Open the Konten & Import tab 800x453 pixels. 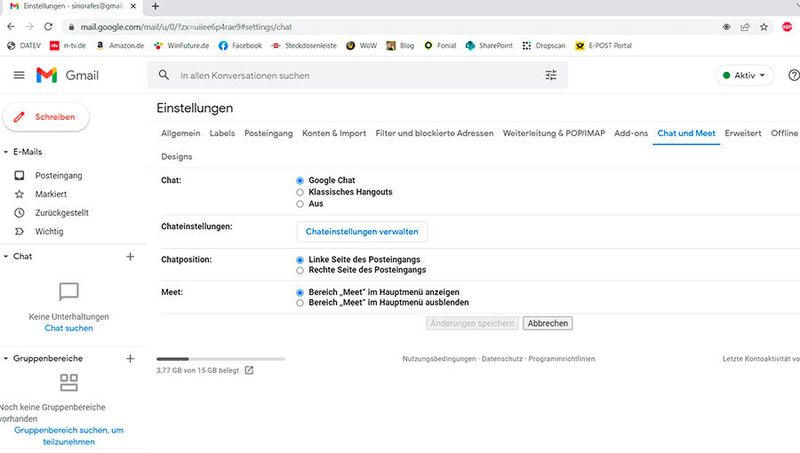click(x=334, y=133)
